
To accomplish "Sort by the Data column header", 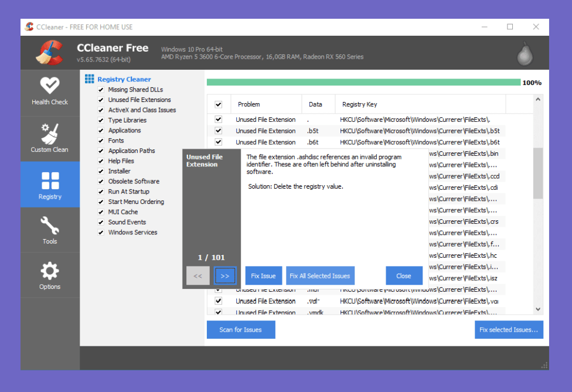I will pyautogui.click(x=318, y=104).
